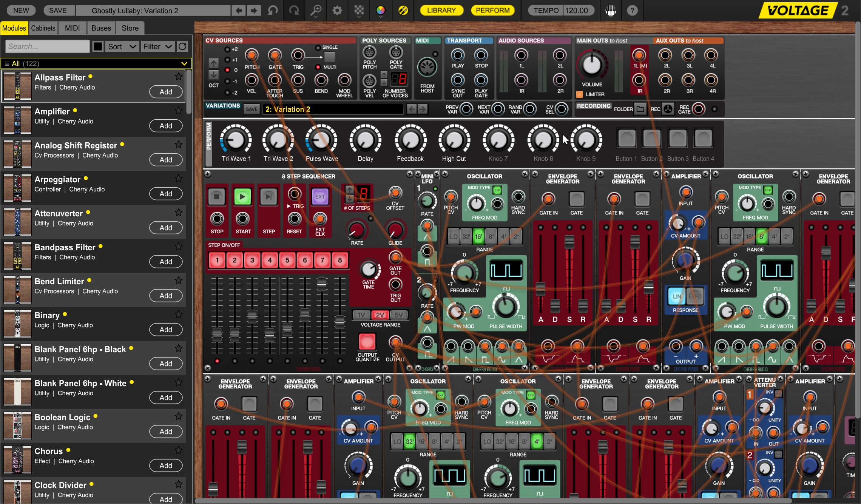Viewport: 861px width, 504px height.
Task: Select 5V voltage range
Action: tap(399, 315)
